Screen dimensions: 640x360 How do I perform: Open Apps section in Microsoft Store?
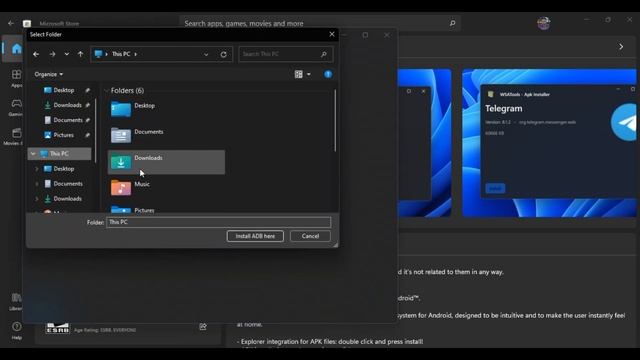(16, 78)
